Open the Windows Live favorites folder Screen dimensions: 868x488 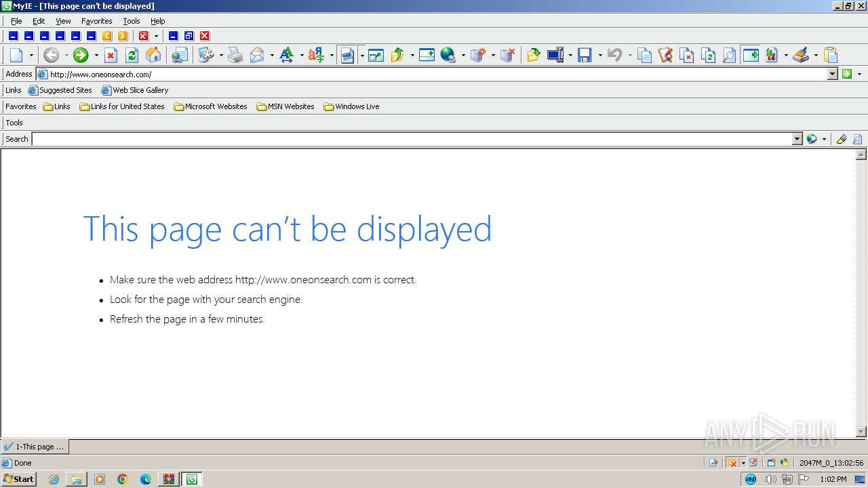click(351, 106)
